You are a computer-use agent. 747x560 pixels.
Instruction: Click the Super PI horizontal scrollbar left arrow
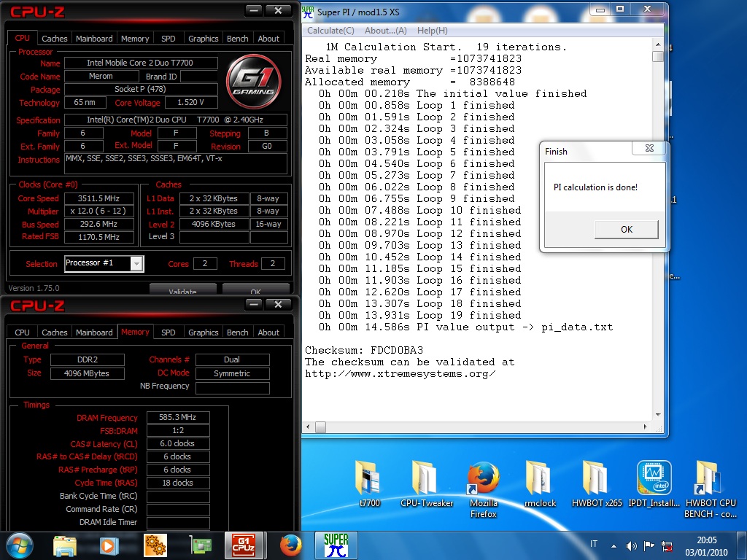[309, 427]
